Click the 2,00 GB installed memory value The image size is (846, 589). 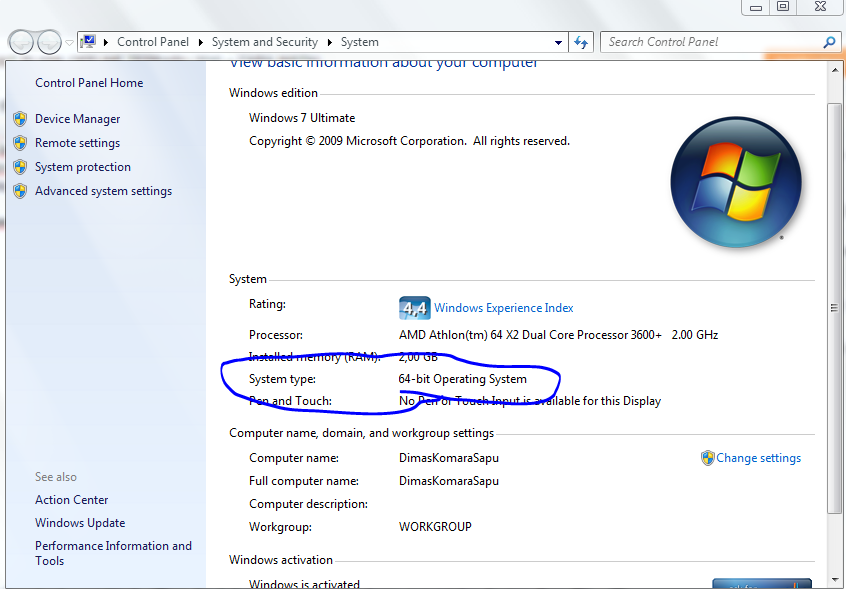click(418, 357)
